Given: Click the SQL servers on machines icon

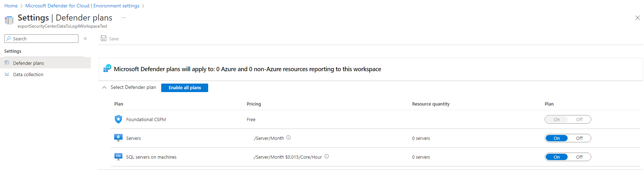Looking at the screenshot, I should [118, 157].
